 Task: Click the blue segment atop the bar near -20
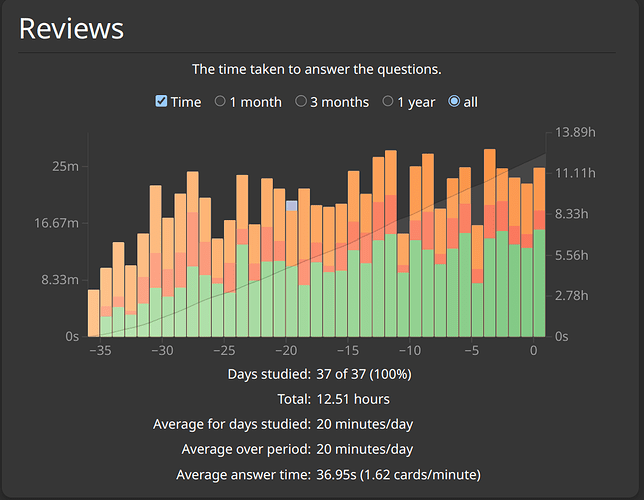292,206
